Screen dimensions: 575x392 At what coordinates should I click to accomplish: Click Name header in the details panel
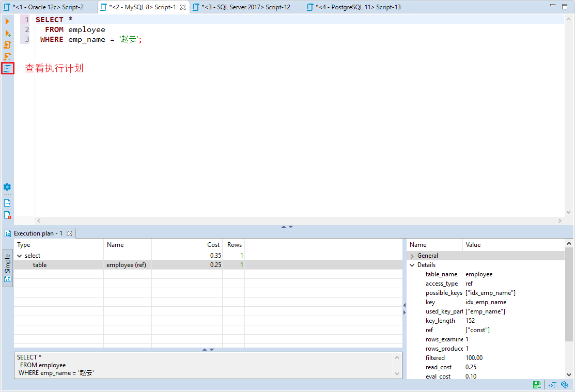click(435, 245)
